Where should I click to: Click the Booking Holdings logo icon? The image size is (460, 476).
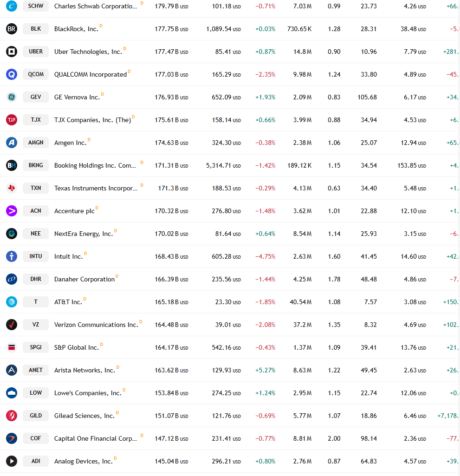point(12,165)
